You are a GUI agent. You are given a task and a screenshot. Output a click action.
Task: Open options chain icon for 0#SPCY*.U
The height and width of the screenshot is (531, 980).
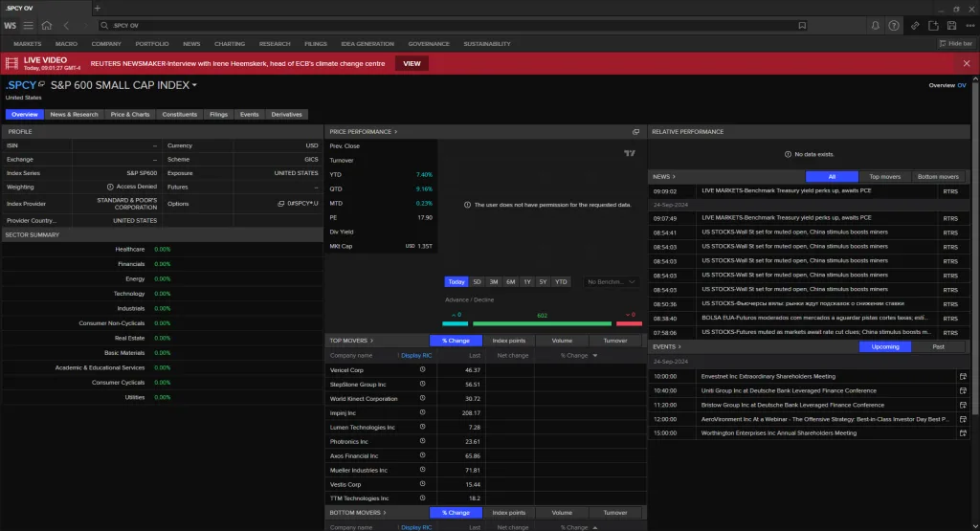[280, 204]
